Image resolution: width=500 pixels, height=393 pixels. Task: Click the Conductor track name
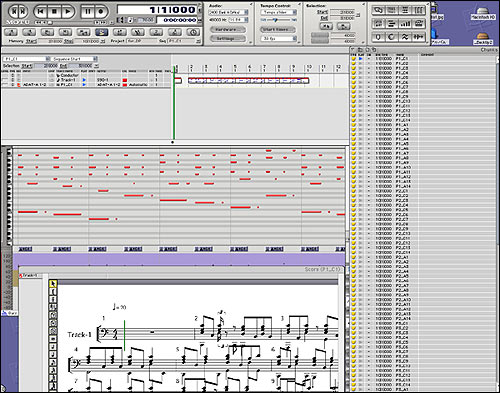point(69,76)
